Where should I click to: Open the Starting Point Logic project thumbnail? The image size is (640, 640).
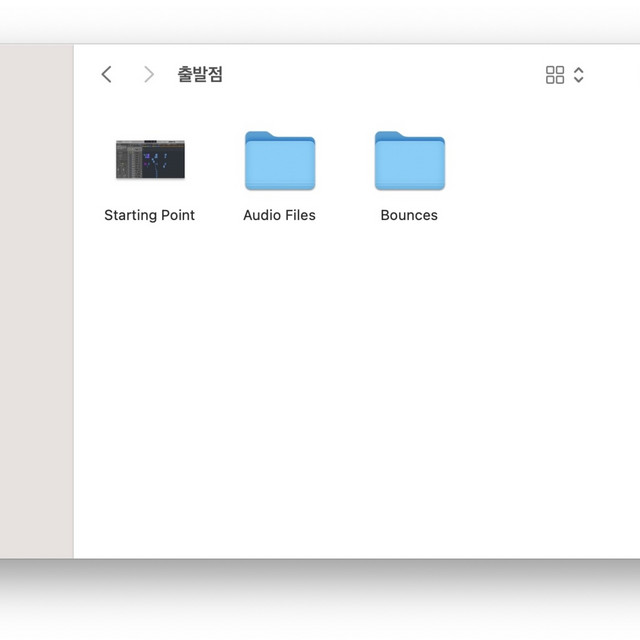[150, 160]
